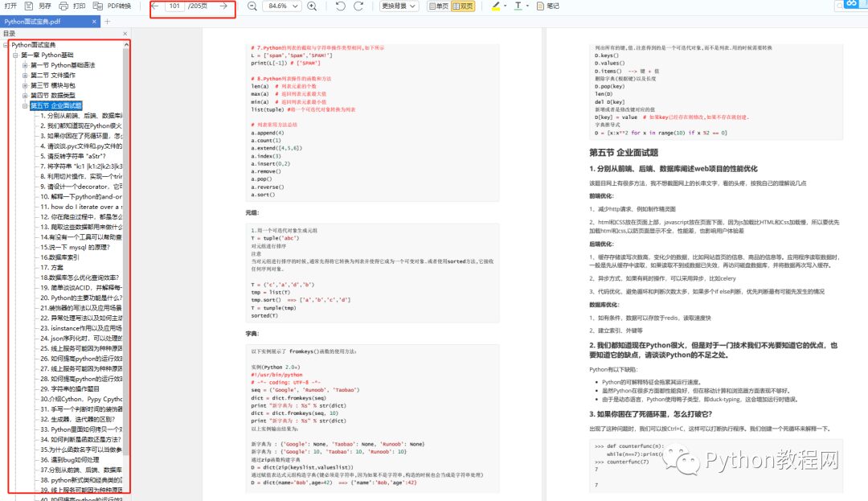The height and width of the screenshot is (501, 868).
Task: Click the 笔记 notes button
Action: click(548, 6)
